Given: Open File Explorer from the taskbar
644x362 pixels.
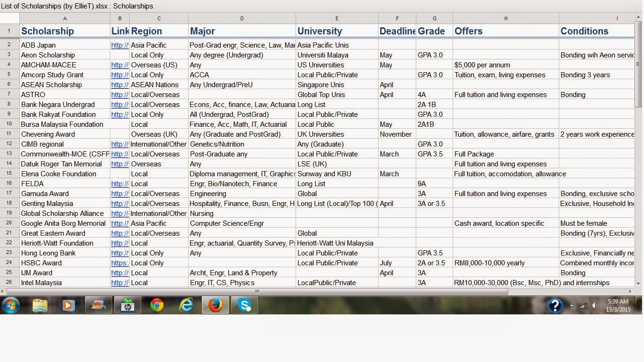Looking at the screenshot, I should coord(40,305).
